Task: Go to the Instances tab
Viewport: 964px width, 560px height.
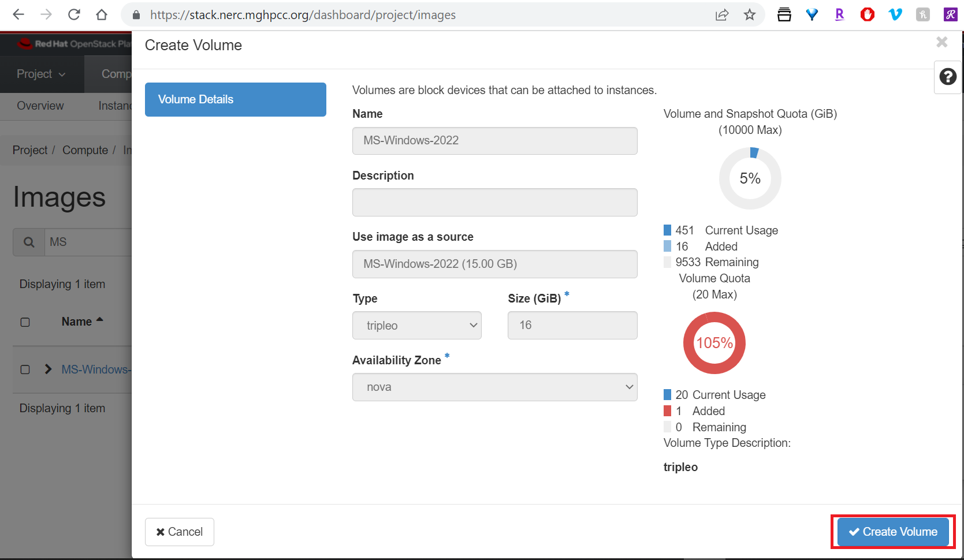Action: [115, 106]
